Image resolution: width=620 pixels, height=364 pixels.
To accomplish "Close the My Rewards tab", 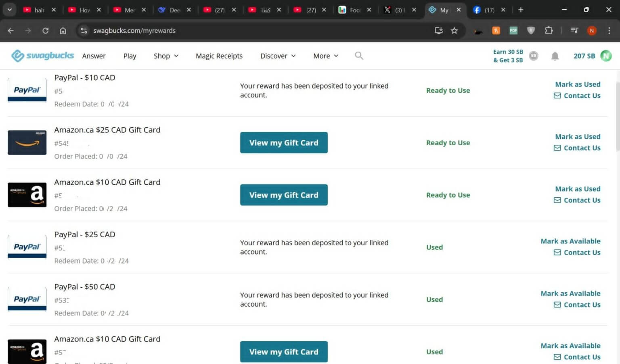I will (459, 10).
